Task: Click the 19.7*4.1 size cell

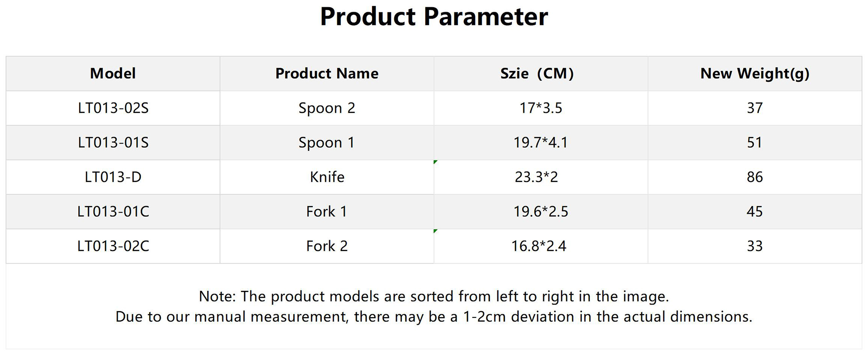Action: (x=540, y=143)
